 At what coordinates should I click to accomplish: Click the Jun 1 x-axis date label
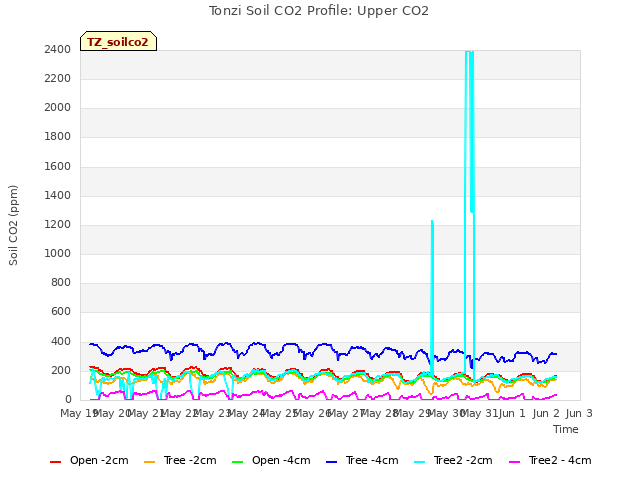click(512, 413)
